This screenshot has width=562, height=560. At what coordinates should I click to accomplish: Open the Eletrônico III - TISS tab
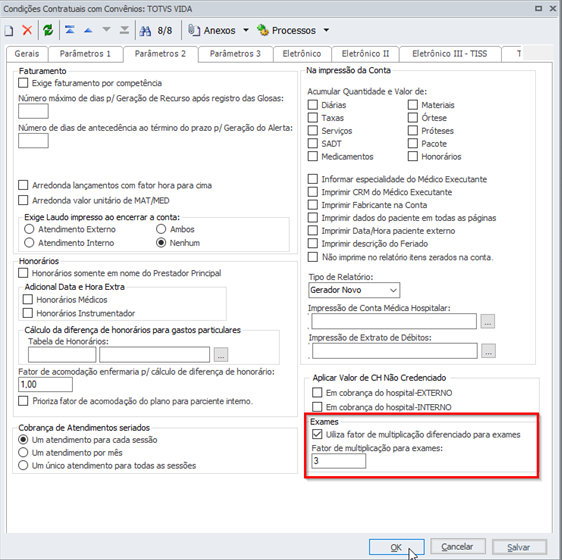tap(449, 54)
